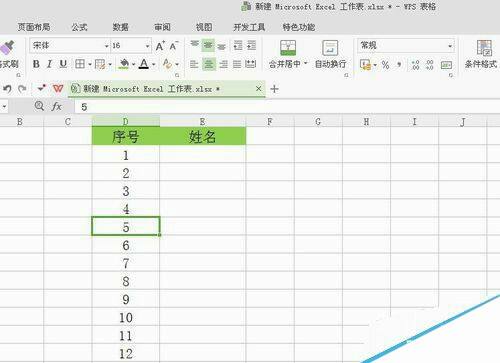This screenshot has width=500, height=363.
Task: Open the 公式 (Formulas) ribbon tab
Action: [79, 27]
